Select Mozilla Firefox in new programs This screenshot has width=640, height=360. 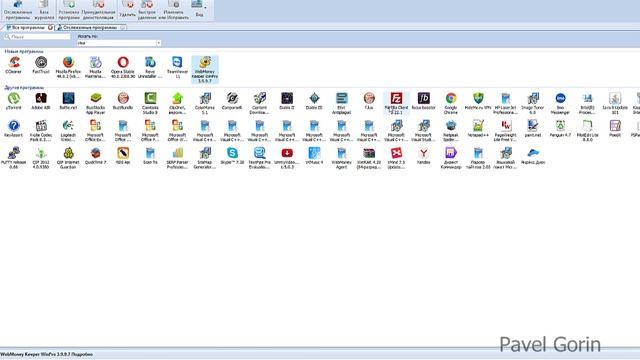(68, 67)
